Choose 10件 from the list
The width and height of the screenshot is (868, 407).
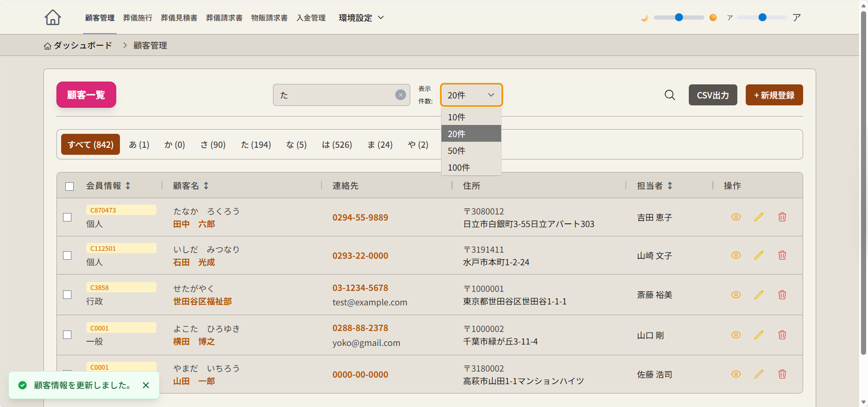pos(471,117)
